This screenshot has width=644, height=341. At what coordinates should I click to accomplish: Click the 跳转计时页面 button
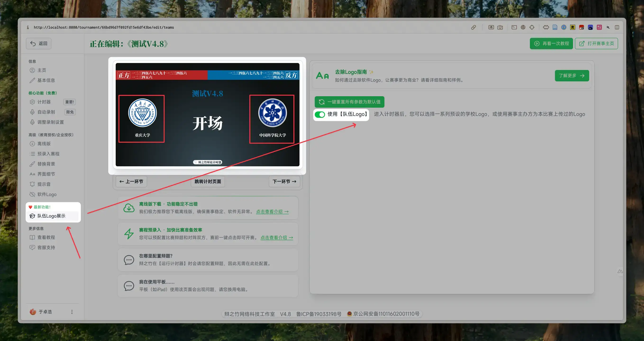coord(208,181)
